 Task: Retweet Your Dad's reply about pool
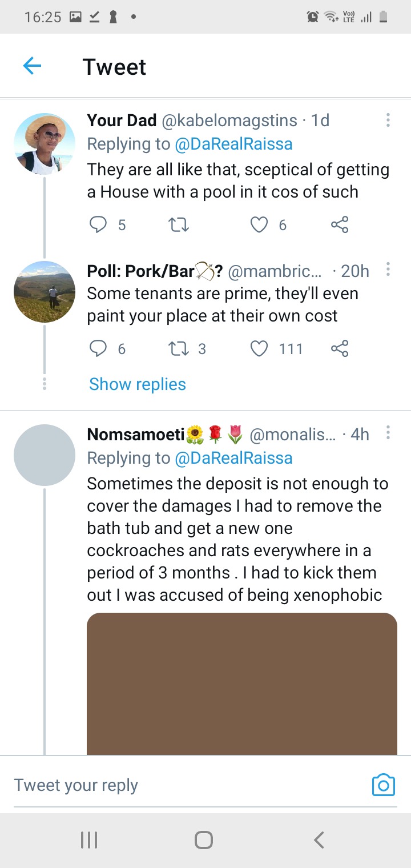click(x=180, y=225)
